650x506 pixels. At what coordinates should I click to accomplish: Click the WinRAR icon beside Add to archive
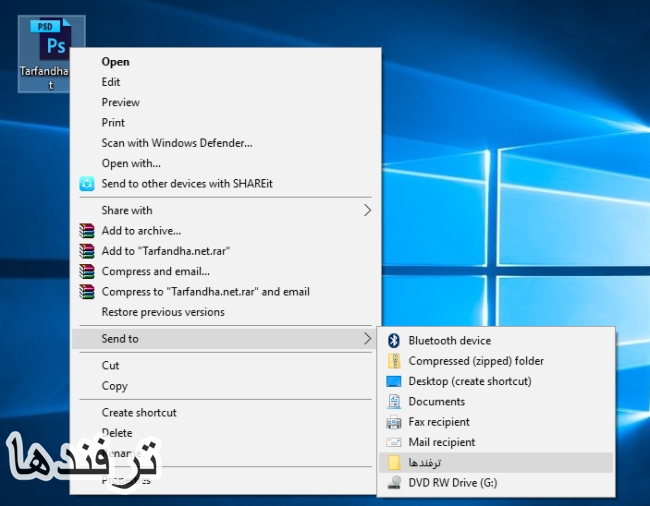point(86,231)
